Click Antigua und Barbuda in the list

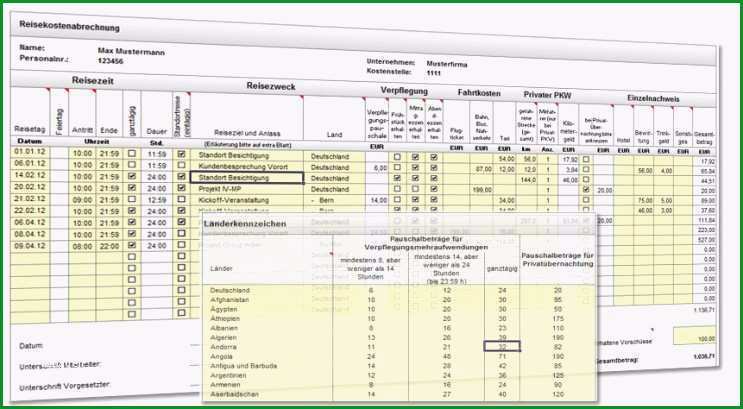(243, 366)
